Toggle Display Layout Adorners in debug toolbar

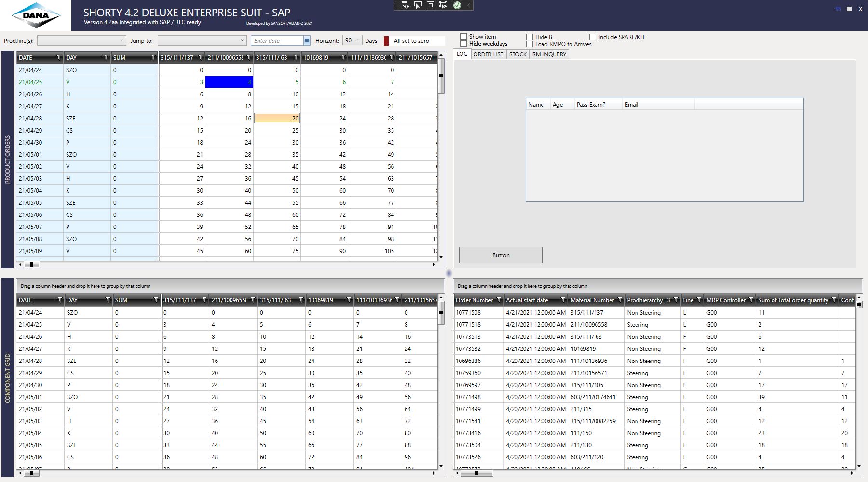click(x=431, y=5)
